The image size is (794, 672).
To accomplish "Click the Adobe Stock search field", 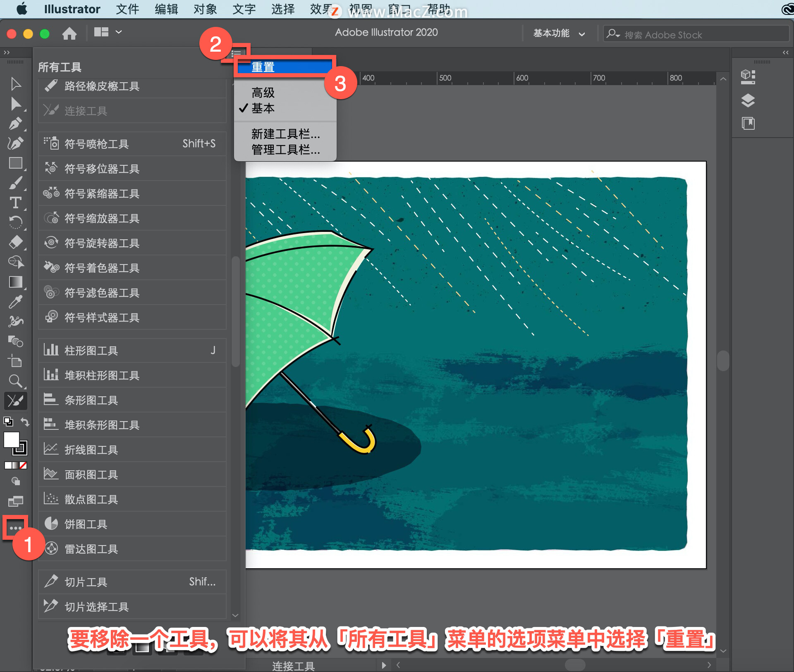I will (696, 34).
